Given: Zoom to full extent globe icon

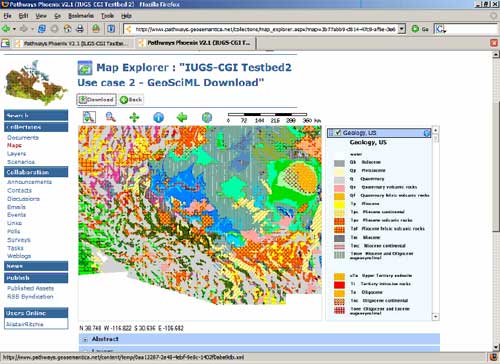Looking at the screenshot, I should (207, 117).
